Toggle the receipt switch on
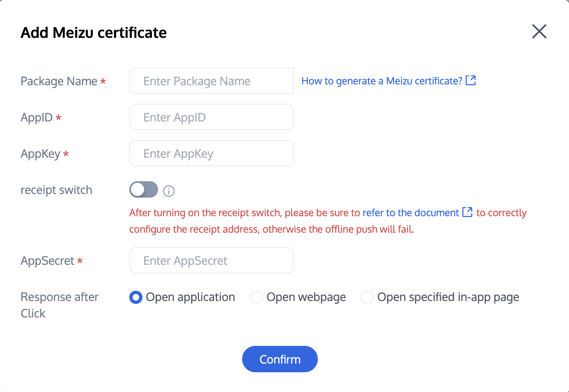 144,190
